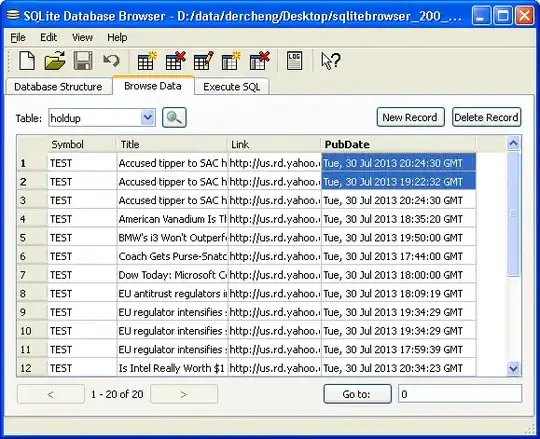Switch to the Execute SQL tab
Viewport: 540px width, 439px height.
coord(231,86)
